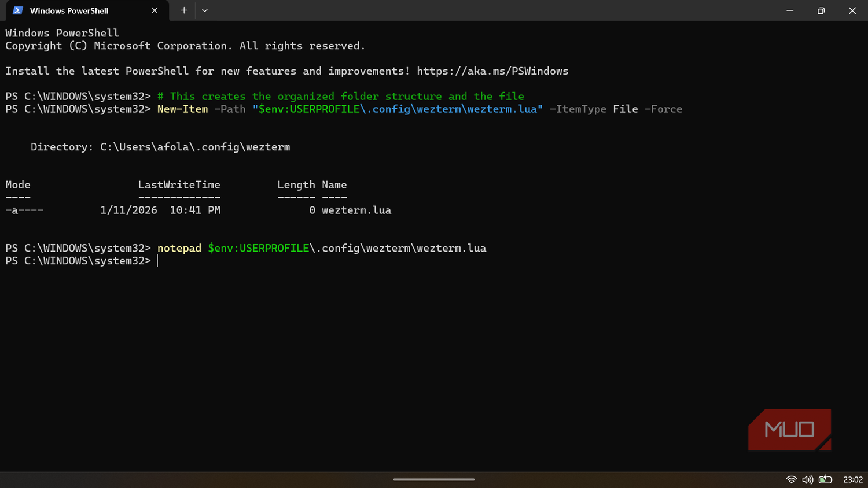Open the volume speaker tray icon
Viewport: 868px width, 488px height.
808,479
